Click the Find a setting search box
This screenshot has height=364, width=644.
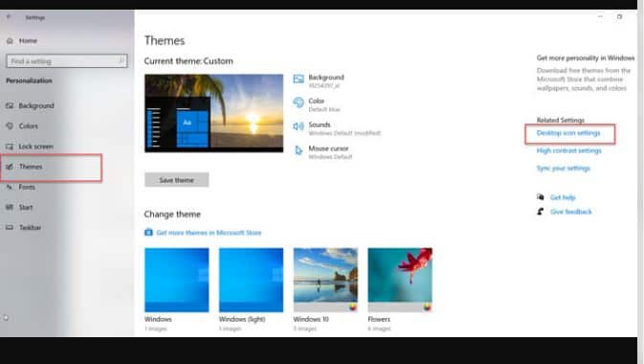67,61
